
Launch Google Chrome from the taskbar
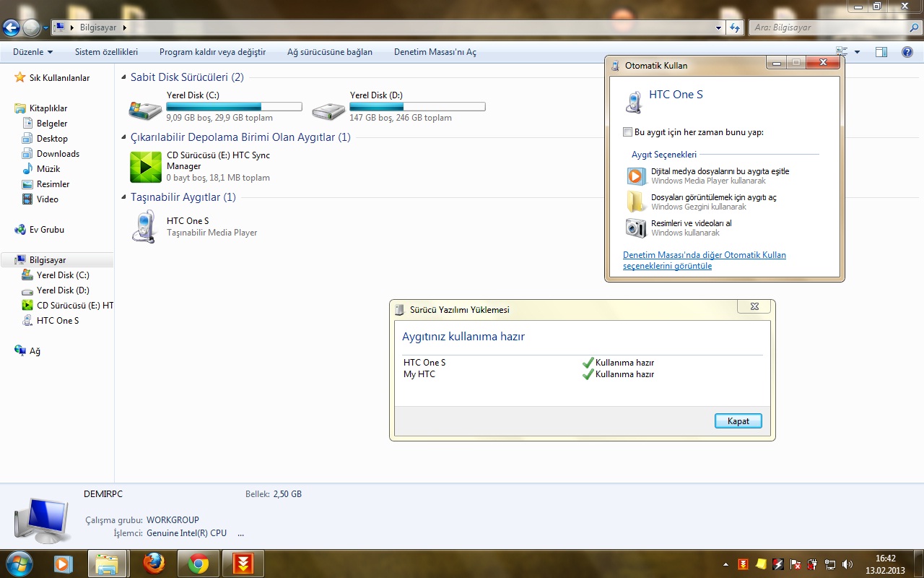pyautogui.click(x=198, y=564)
